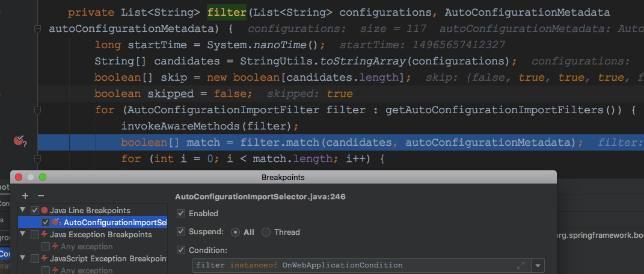This screenshot has height=274, width=644.
Task: Click the breakpoint icon beside AutoConfigurationImportSel row
Action: (x=57, y=222)
